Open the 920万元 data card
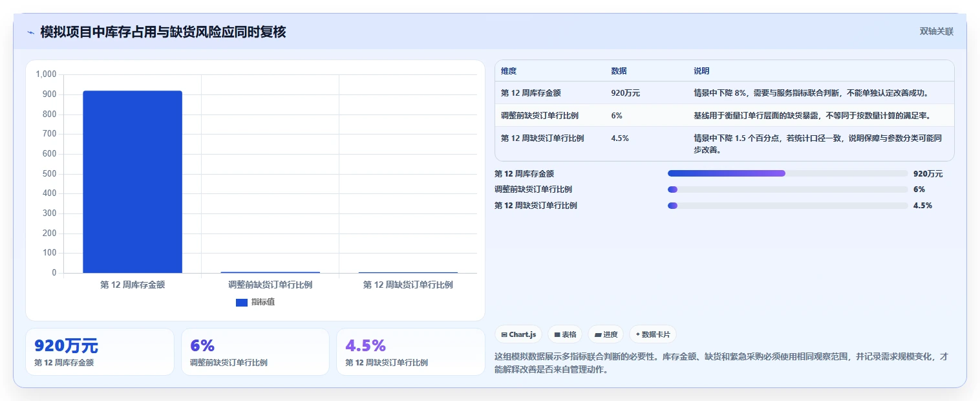Screen dimensions: 980x401 (x=100, y=352)
